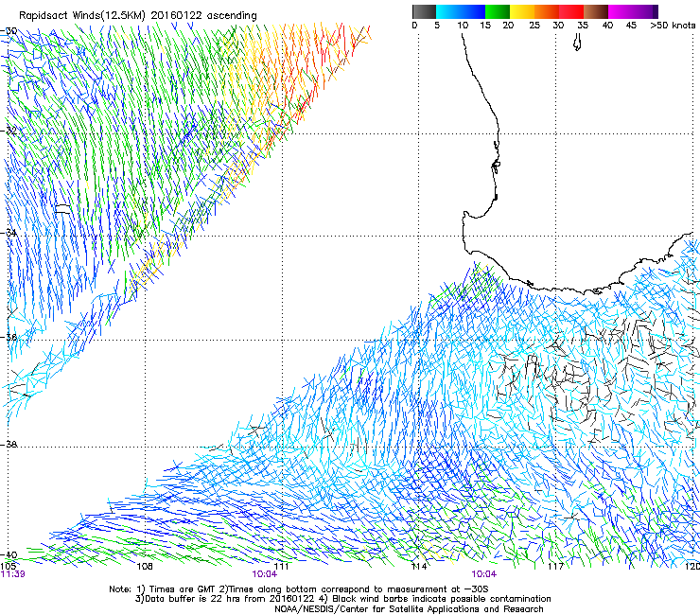Click the longitude 114 axis label
The width and height of the screenshot is (700, 615).
coord(419,567)
